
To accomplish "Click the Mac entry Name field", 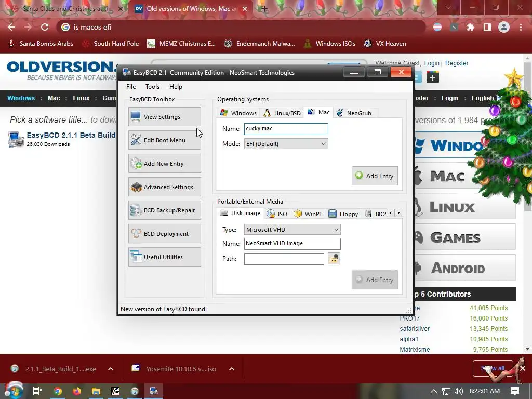I will pos(286,129).
